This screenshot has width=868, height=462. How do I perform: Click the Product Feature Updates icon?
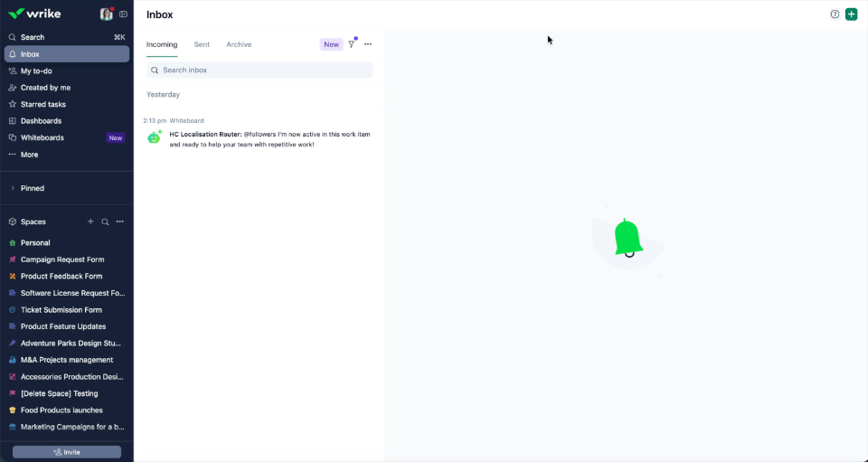coord(13,326)
